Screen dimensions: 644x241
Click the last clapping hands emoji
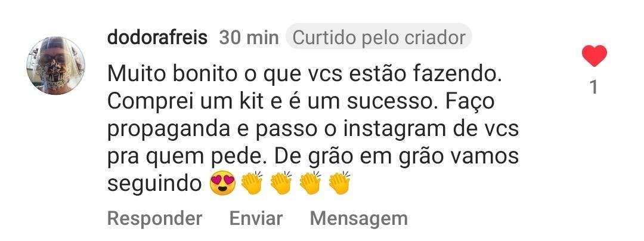[x=340, y=183]
